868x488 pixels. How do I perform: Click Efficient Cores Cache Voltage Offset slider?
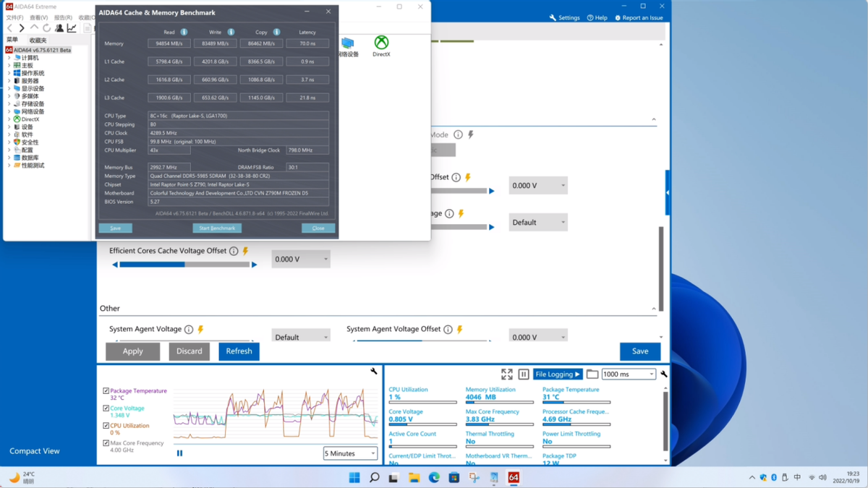pos(184,265)
